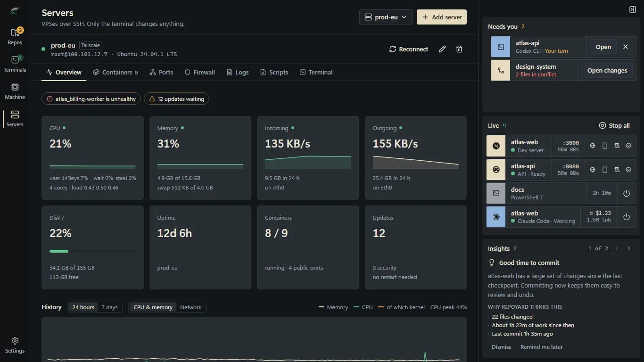Dismiss the Good time to commit insight
Viewport: 644px width, 362px height.
501,347
